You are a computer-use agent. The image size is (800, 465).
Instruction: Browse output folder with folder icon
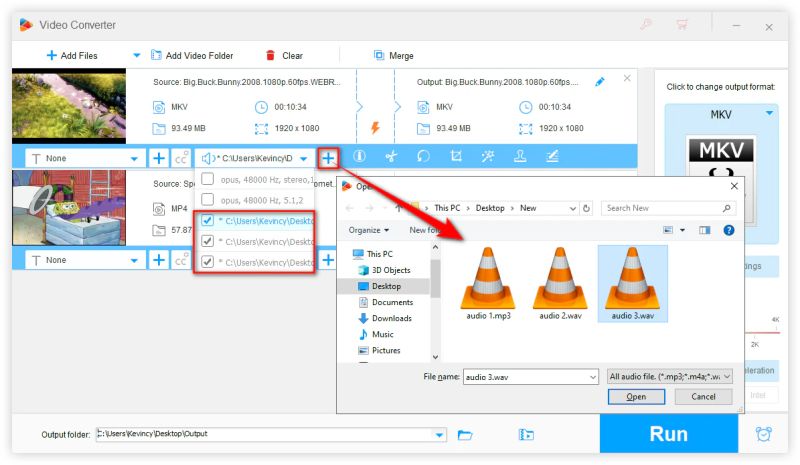(465, 435)
